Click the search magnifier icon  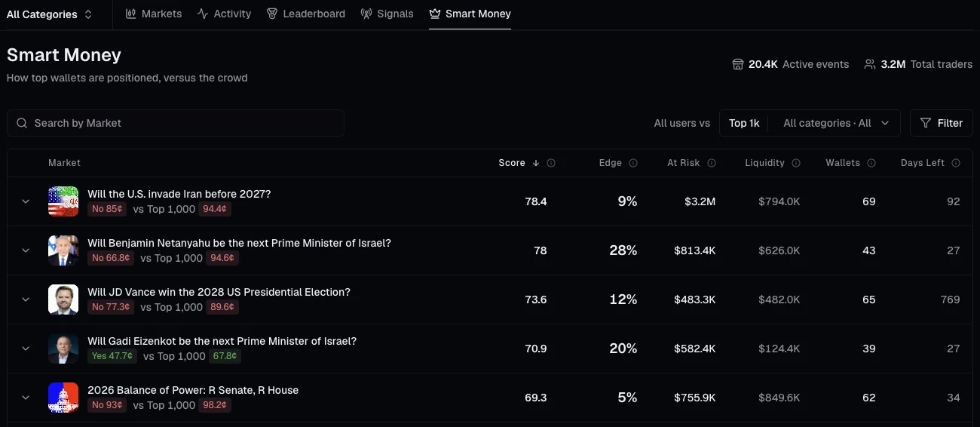pyautogui.click(x=21, y=123)
